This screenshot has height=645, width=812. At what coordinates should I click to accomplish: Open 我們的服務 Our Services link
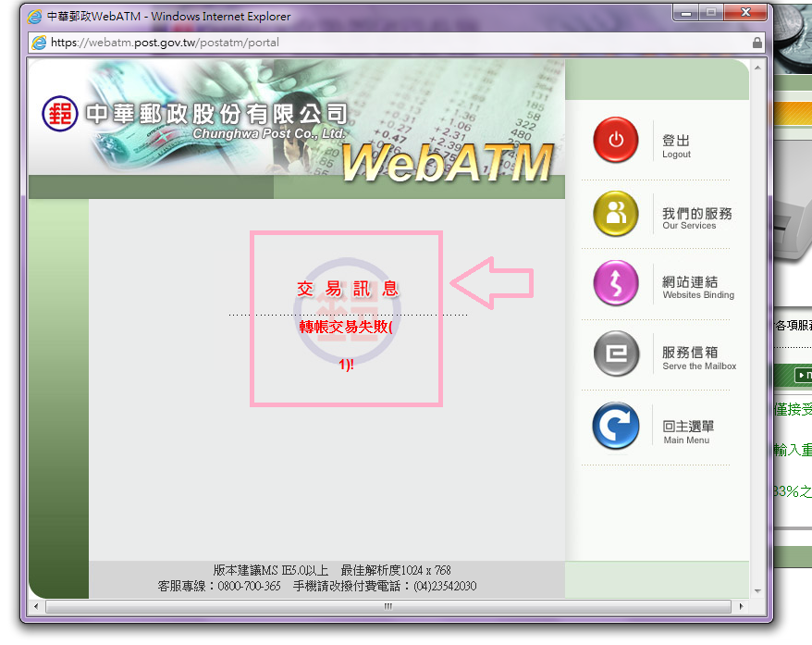pos(697,218)
